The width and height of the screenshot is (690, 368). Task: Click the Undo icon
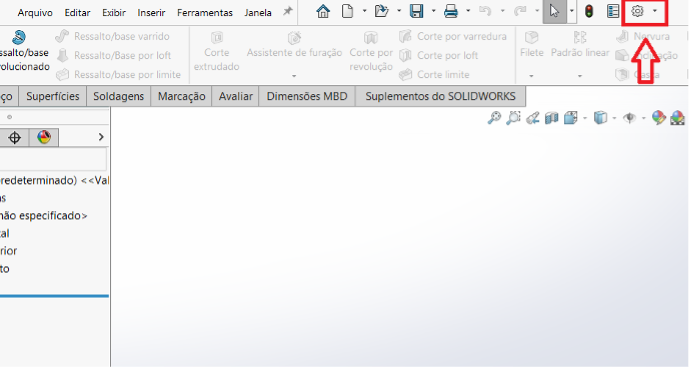point(485,11)
